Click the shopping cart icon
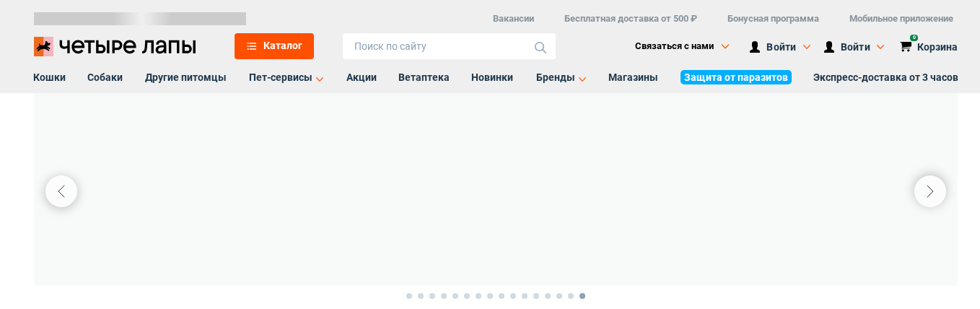This screenshot has width=980, height=309. point(906,46)
